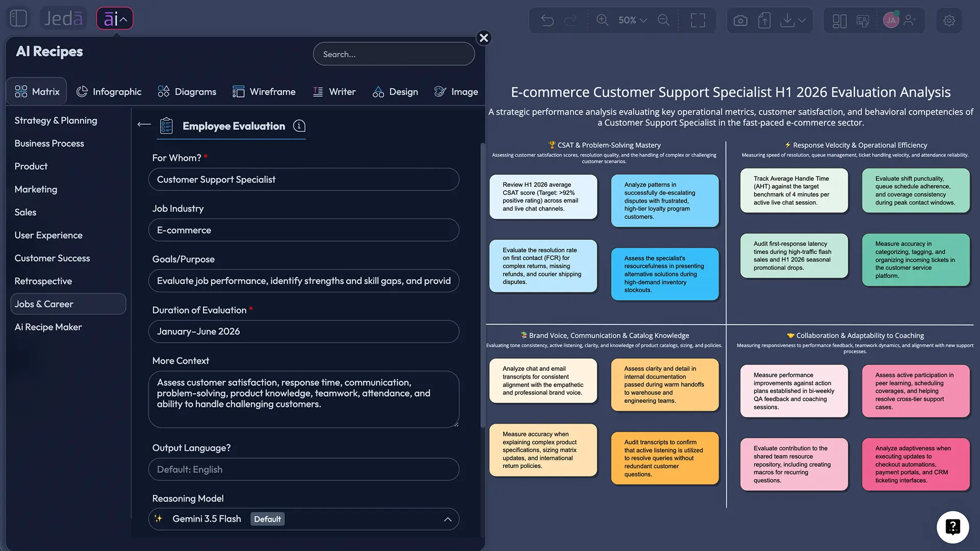Switch to the Image tab
The height and width of the screenshot is (551, 980).
click(456, 91)
